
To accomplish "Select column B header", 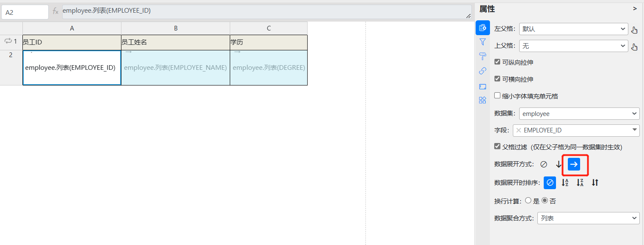I will point(176,28).
